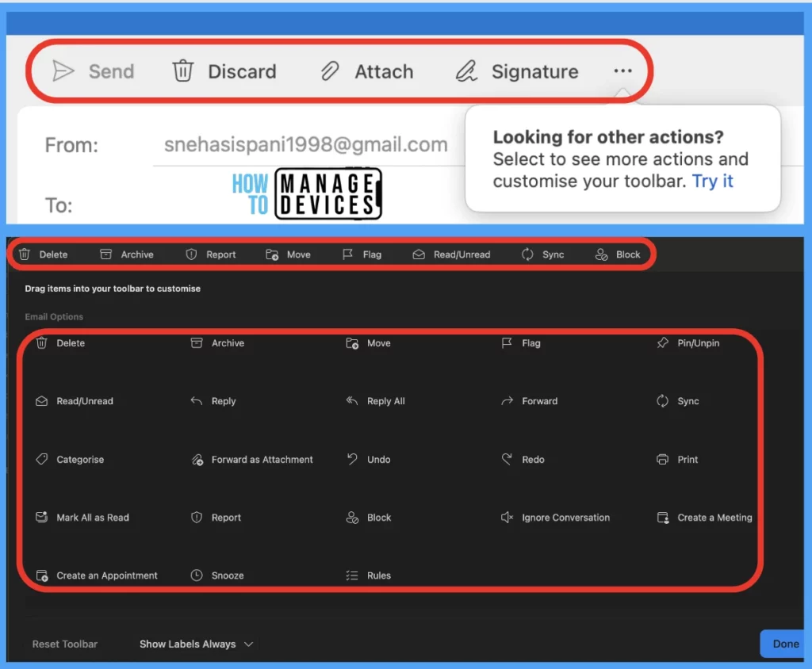Select the Ignore Conversation item
Screen dimensions: 812x669
555,518
